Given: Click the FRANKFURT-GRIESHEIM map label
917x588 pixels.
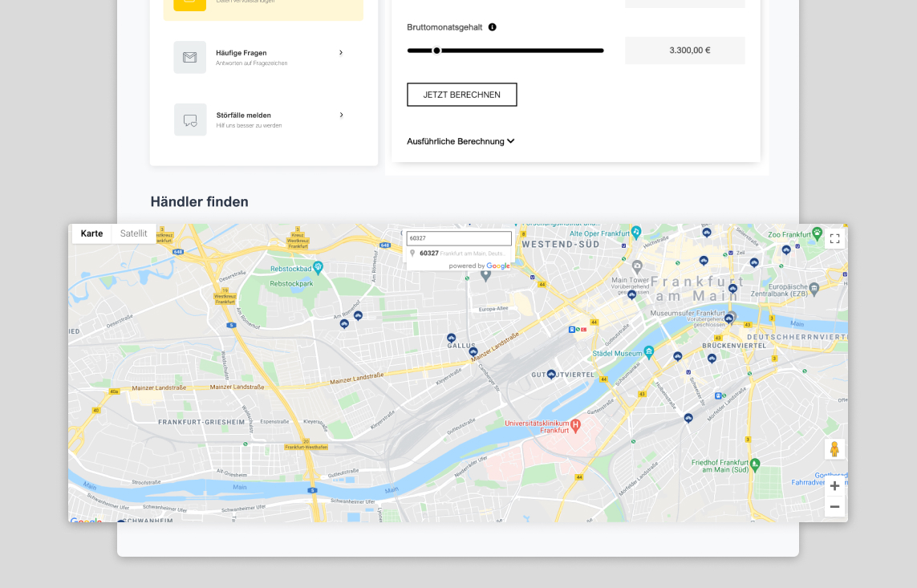Looking at the screenshot, I should (201, 421).
